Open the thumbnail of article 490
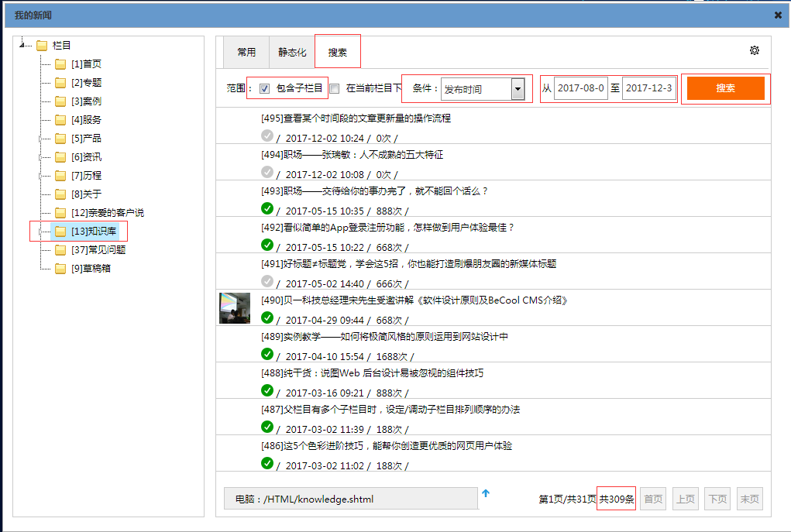The width and height of the screenshot is (791, 532). tap(235, 308)
